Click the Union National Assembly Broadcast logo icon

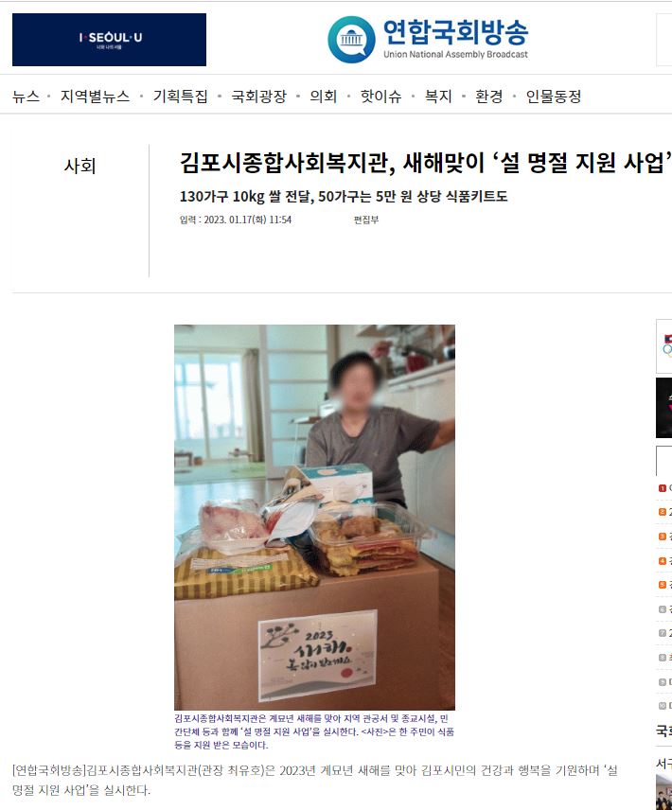(x=351, y=40)
